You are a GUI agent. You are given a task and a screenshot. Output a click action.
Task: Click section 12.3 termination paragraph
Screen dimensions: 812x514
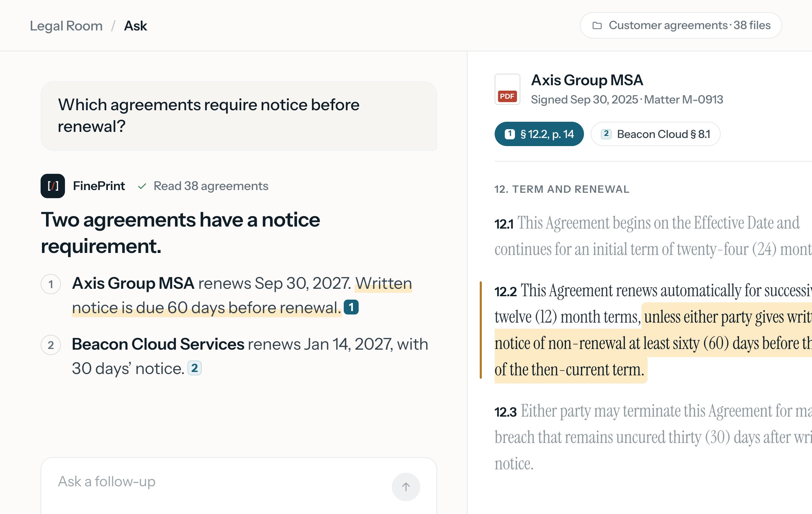653,437
